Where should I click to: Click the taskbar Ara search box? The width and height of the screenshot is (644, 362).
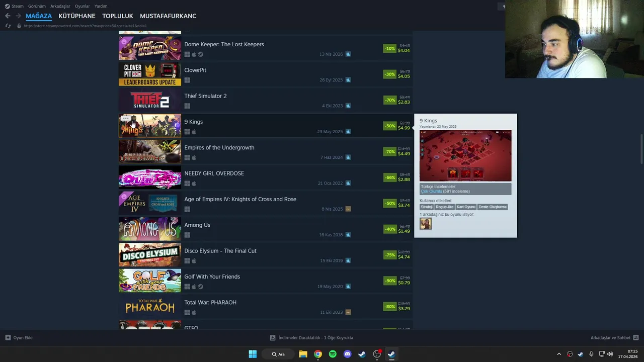coord(278,354)
